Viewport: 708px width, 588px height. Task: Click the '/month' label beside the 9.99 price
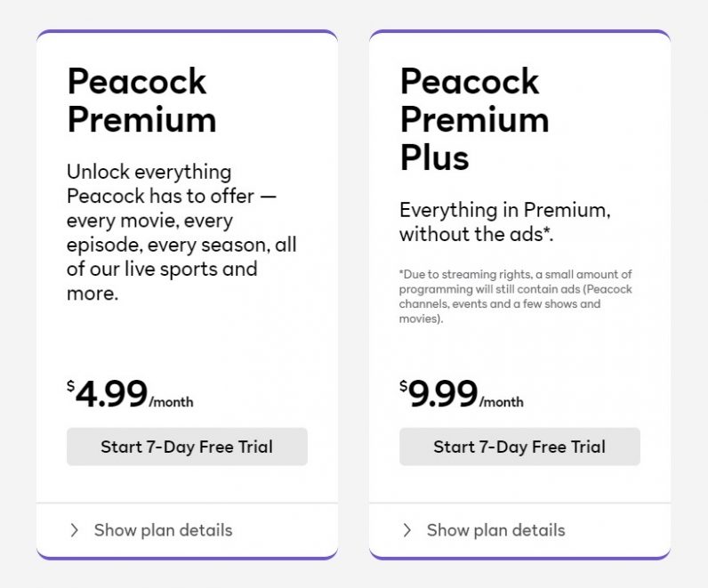(x=502, y=402)
